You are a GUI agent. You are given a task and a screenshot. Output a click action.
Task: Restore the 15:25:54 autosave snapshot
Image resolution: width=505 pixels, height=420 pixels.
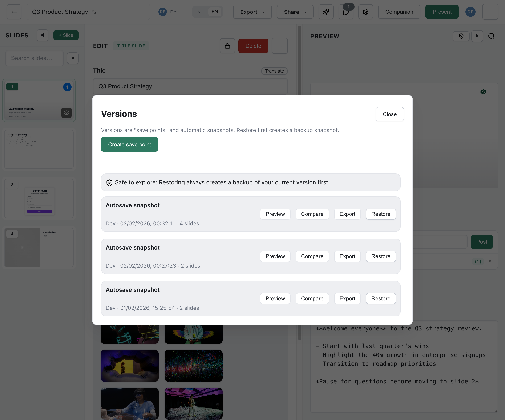(381, 299)
